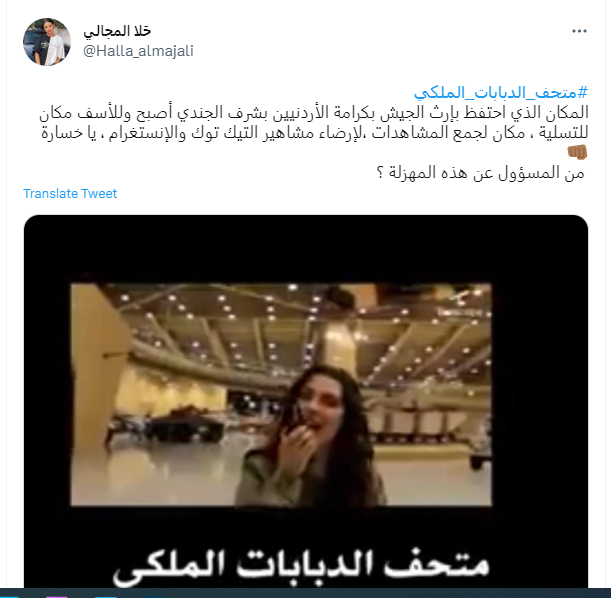Open the tweet's three-dot more options menu
Image resolution: width=611 pixels, height=598 pixels.
[x=579, y=31]
